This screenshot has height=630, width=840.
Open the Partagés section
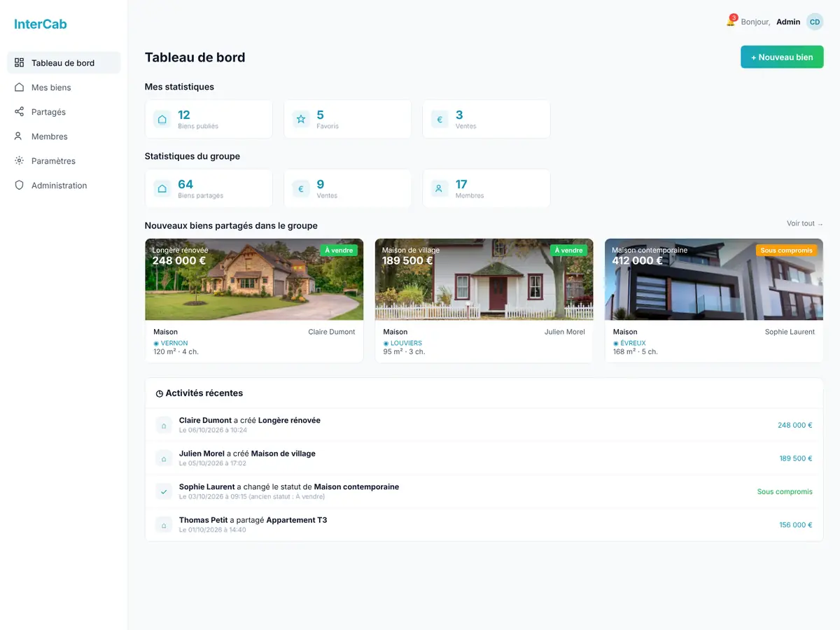[64, 112]
